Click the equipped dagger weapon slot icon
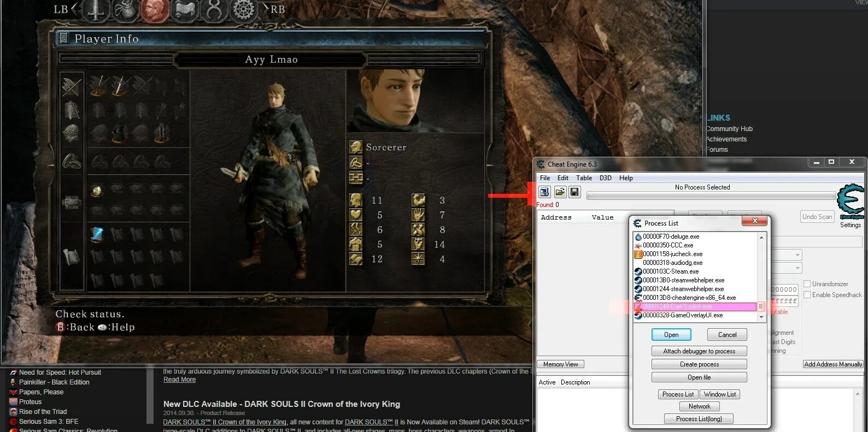The height and width of the screenshot is (432, 868). [120, 86]
